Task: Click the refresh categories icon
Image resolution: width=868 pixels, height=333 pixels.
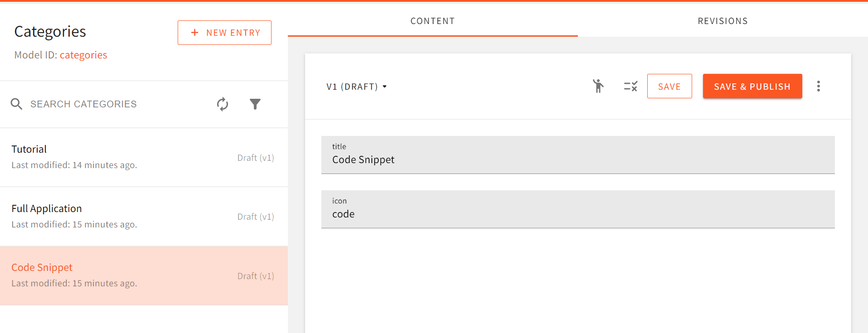Action: click(x=222, y=104)
